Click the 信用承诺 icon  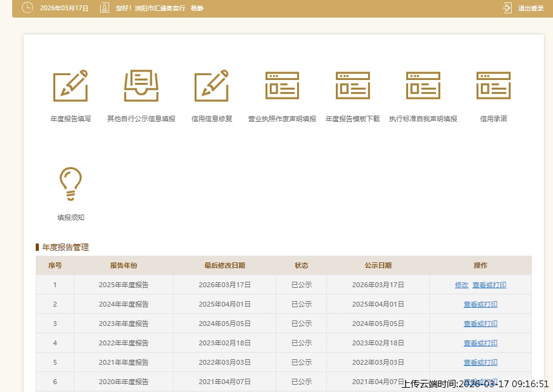[494, 85]
